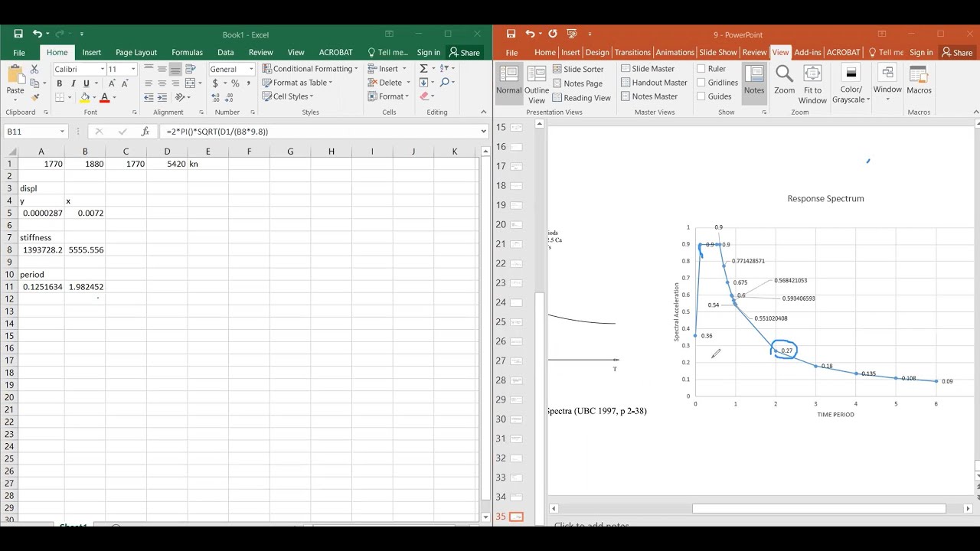Image resolution: width=980 pixels, height=551 pixels.
Task: Apply Bold formatting in Excel
Action: pos(59,83)
